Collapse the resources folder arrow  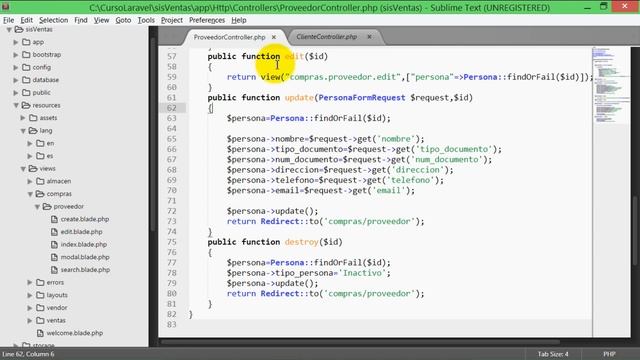point(16,105)
